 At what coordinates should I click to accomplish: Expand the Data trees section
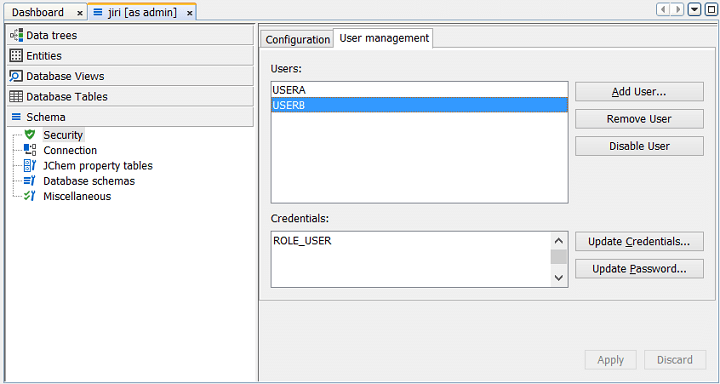(x=130, y=35)
